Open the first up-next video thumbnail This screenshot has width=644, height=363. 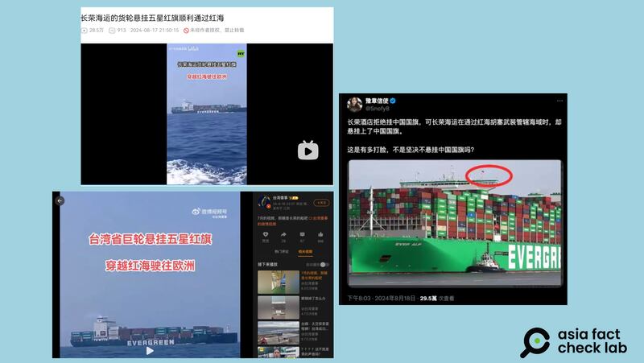pyautogui.click(x=279, y=282)
